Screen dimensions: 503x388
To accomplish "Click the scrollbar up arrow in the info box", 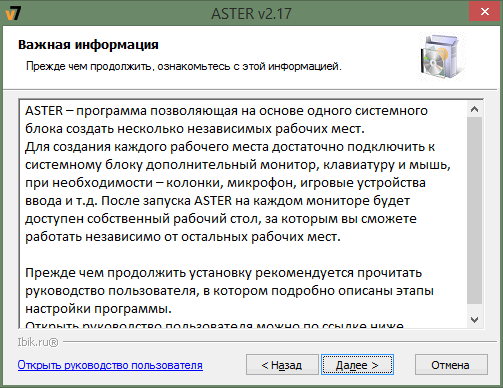I will (474, 109).
